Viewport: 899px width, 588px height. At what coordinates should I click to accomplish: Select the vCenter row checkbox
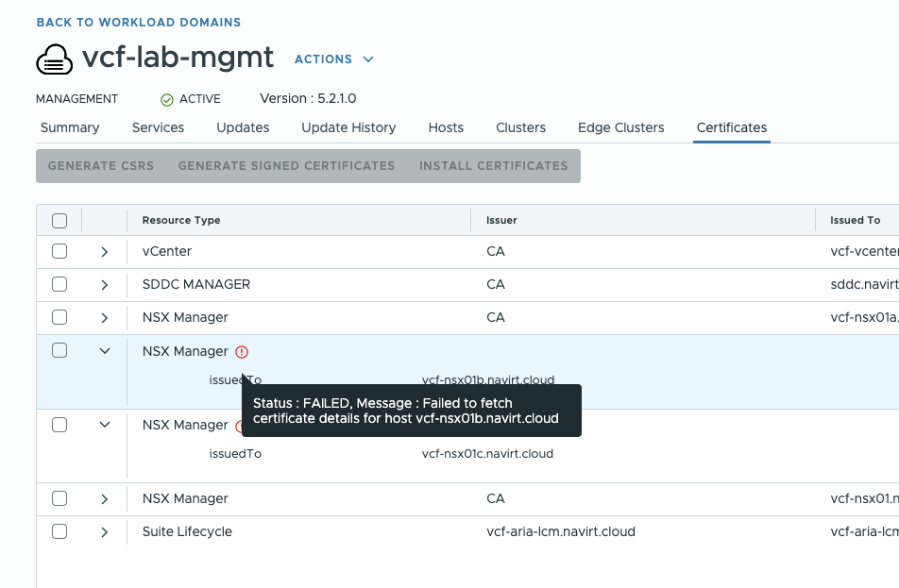coord(59,252)
